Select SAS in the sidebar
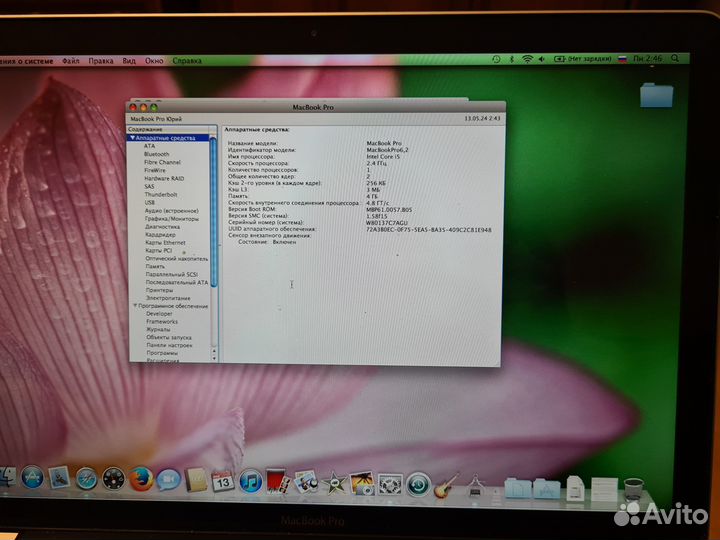The width and height of the screenshot is (720, 540). coord(149,186)
